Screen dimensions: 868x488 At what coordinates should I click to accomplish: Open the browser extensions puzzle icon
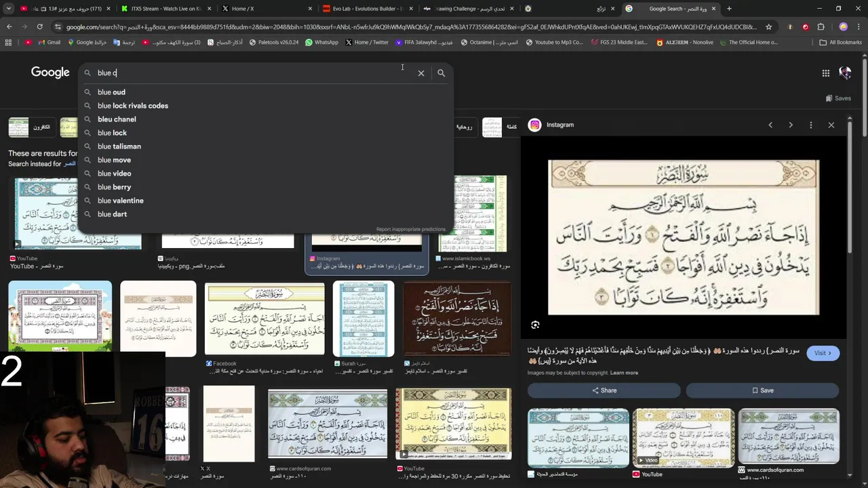coord(821,27)
